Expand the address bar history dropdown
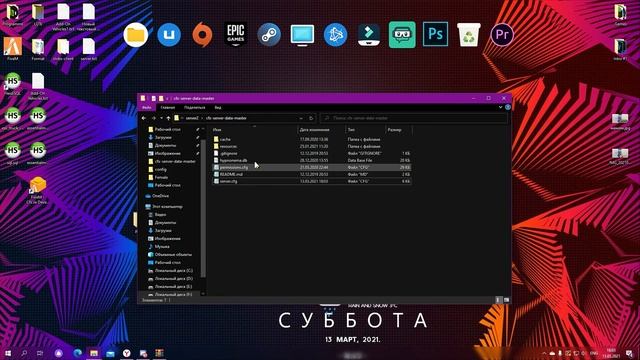The image size is (640, 360). coord(301,118)
